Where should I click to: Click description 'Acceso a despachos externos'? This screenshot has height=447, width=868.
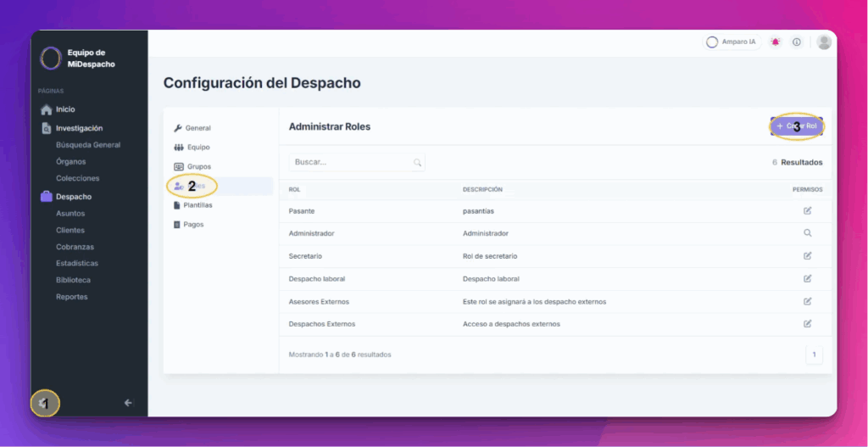coord(511,324)
